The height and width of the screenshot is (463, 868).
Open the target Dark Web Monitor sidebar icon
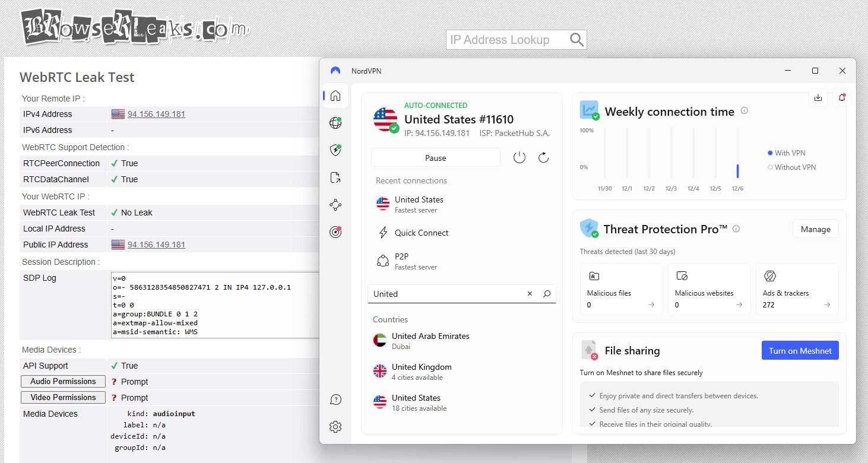coord(335,232)
